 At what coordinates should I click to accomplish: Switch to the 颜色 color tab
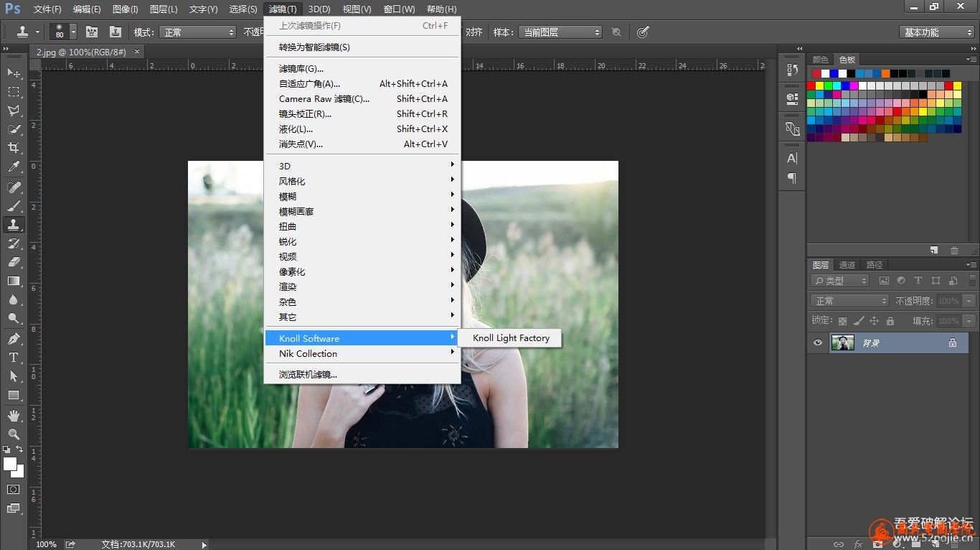click(x=820, y=60)
